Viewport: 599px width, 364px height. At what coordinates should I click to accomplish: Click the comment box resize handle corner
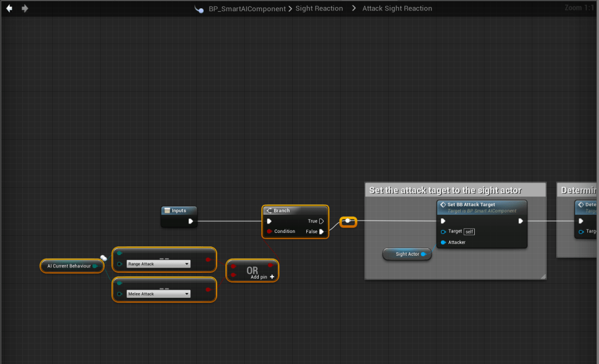coord(543,276)
